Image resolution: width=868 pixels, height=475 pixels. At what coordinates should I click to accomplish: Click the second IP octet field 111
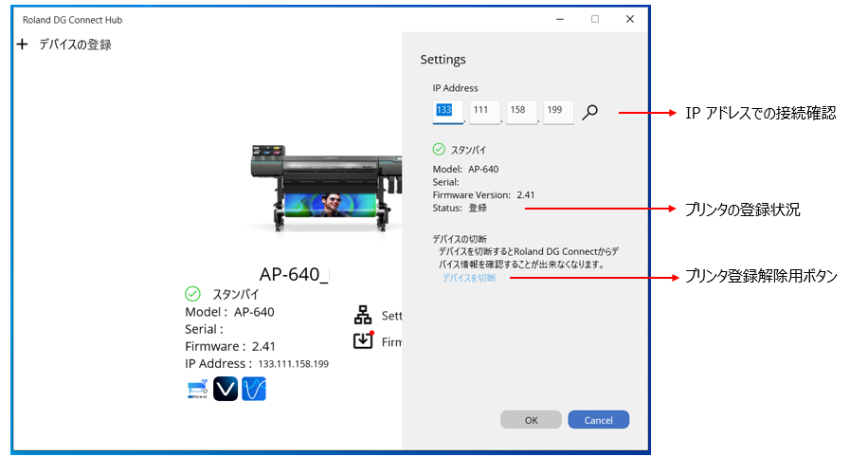click(x=484, y=111)
